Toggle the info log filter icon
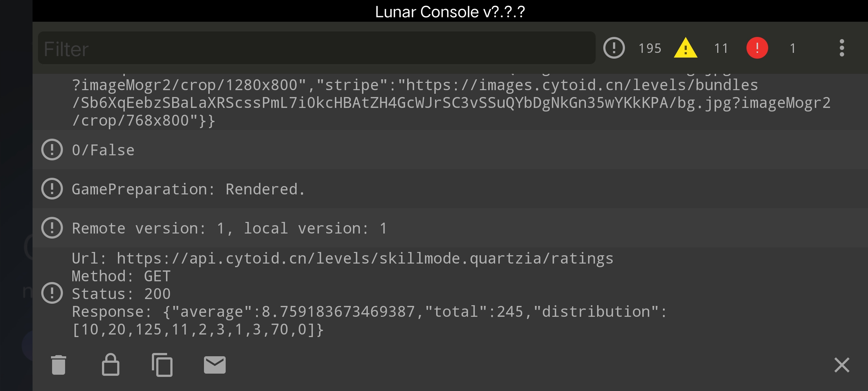868x391 pixels. coord(614,48)
